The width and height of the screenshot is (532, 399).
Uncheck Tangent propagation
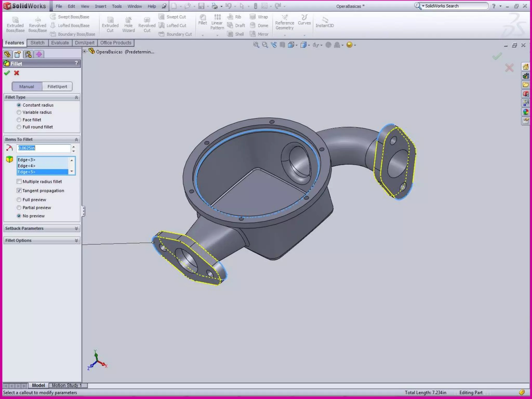(19, 190)
